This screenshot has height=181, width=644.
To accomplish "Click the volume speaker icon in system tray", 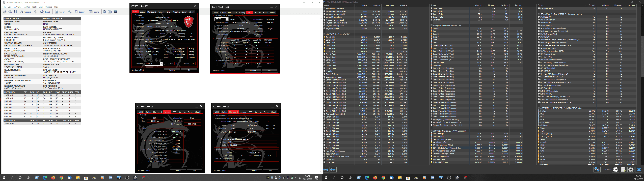I will (300, 178).
